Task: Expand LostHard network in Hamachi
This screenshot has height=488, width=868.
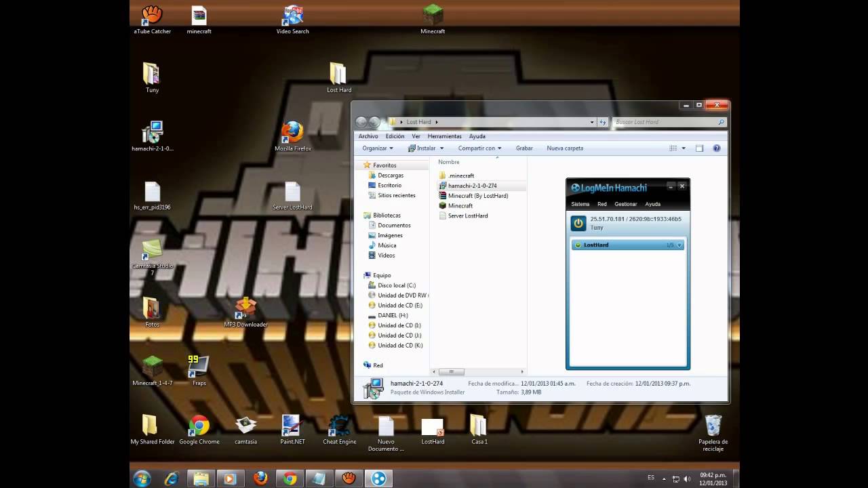Action: [x=679, y=245]
